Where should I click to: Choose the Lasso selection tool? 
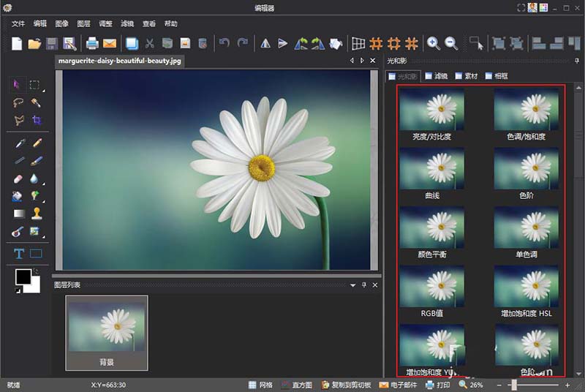[x=19, y=103]
